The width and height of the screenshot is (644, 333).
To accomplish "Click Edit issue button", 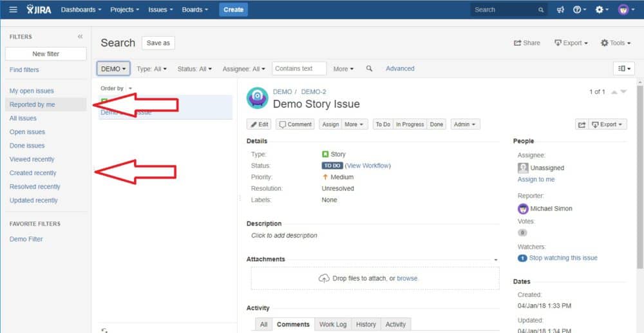I will coord(259,124).
